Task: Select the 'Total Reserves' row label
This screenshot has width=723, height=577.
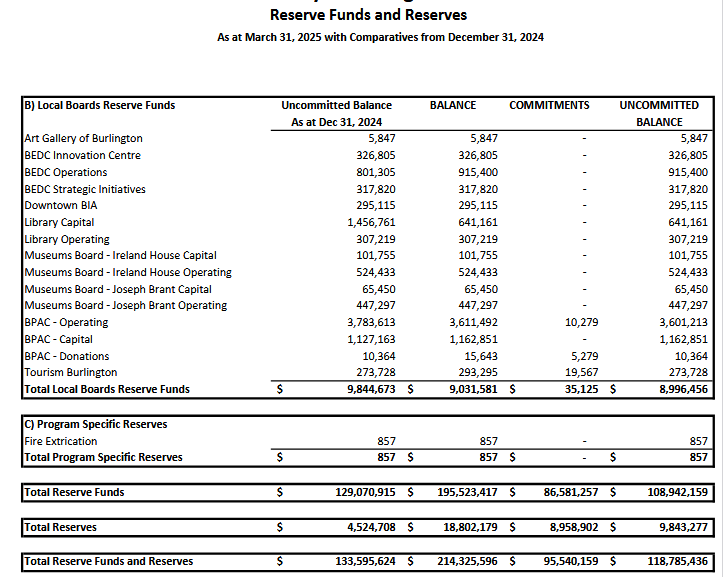Action: (60, 527)
